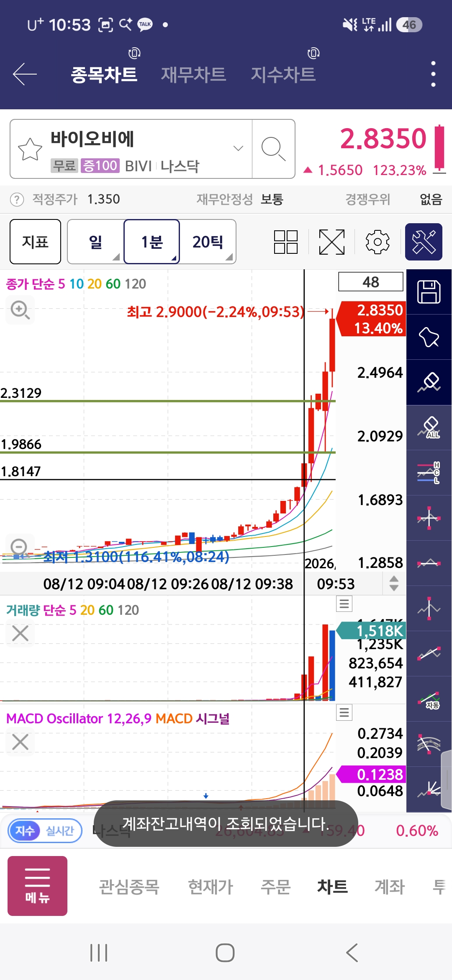Tap the 적정주가 1.350 value
Screen dimensions: 452x980
(x=103, y=199)
